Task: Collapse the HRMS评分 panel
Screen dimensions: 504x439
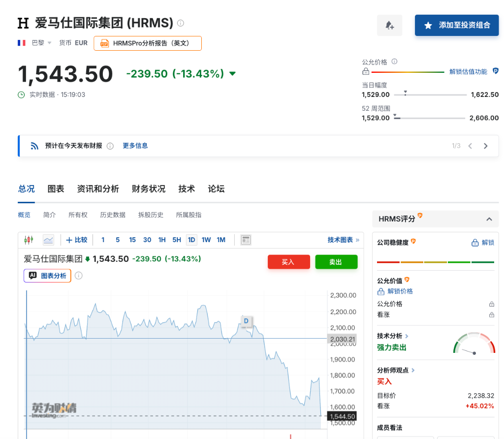Action: click(489, 219)
